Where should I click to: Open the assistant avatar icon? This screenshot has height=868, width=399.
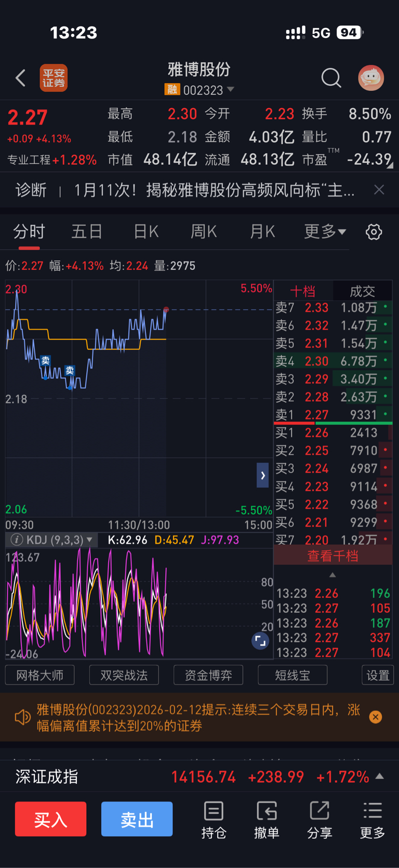371,78
